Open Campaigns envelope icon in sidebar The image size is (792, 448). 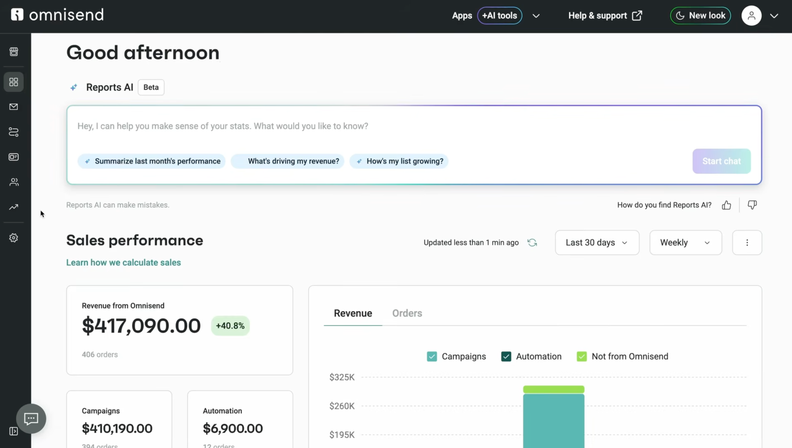14,107
